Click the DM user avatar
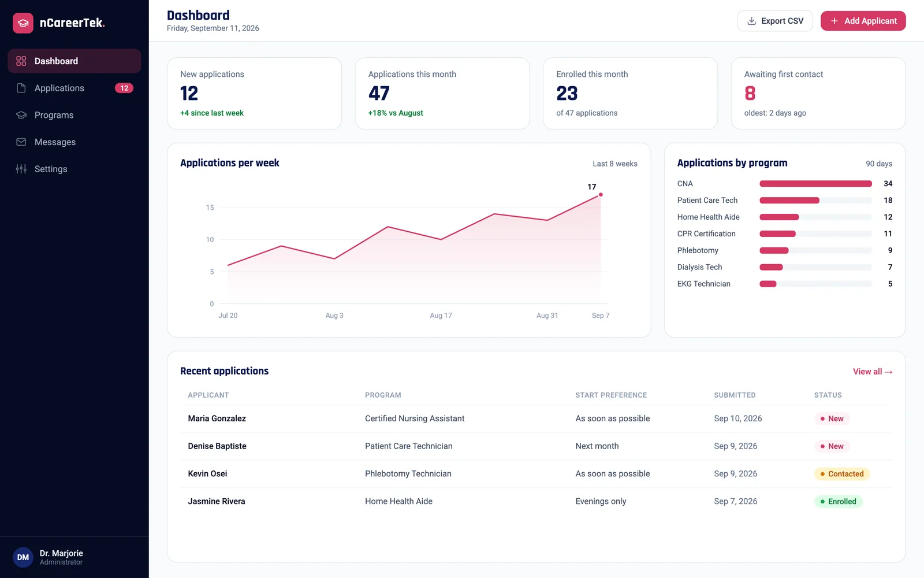924x578 pixels. (23, 557)
